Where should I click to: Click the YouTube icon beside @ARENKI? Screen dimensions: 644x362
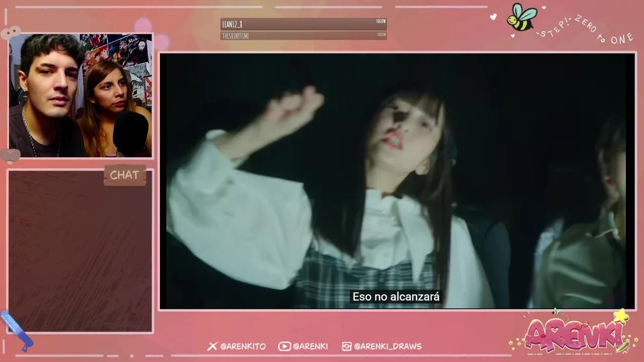pos(284,346)
